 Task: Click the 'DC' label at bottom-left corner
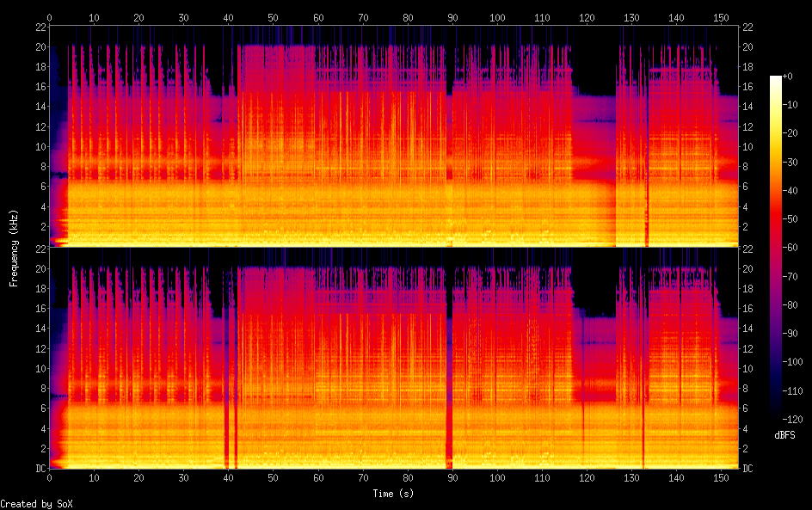(x=39, y=469)
